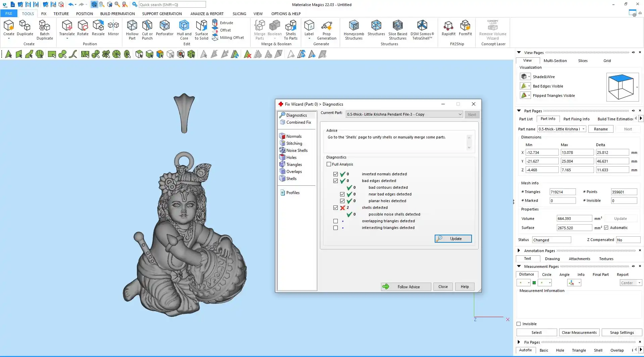Click the Follow Advice button
The height and width of the screenshot is (357, 644).
tap(406, 287)
